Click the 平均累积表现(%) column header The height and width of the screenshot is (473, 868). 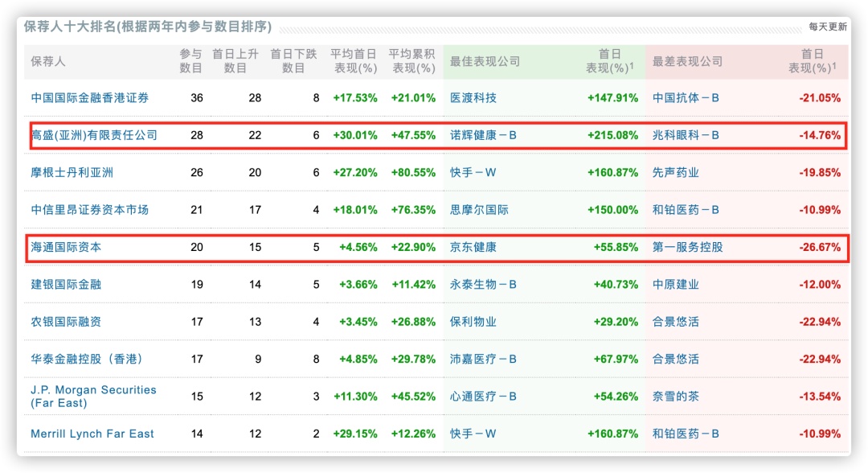click(x=411, y=61)
